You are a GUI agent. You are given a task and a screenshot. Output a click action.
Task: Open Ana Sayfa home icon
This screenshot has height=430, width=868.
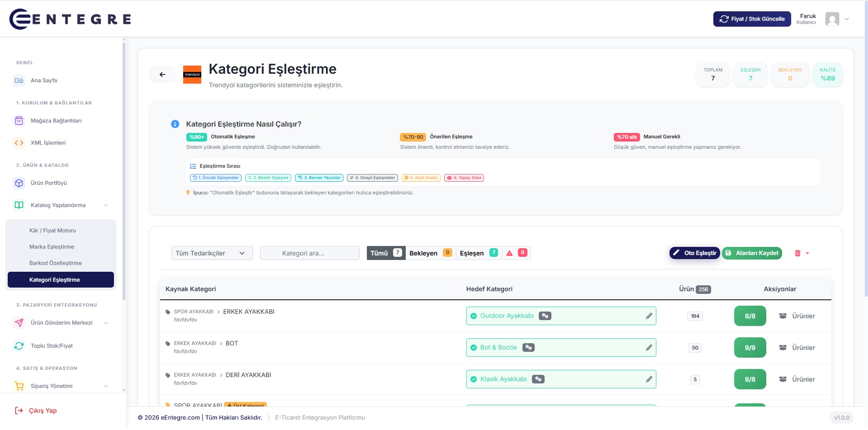pos(19,80)
